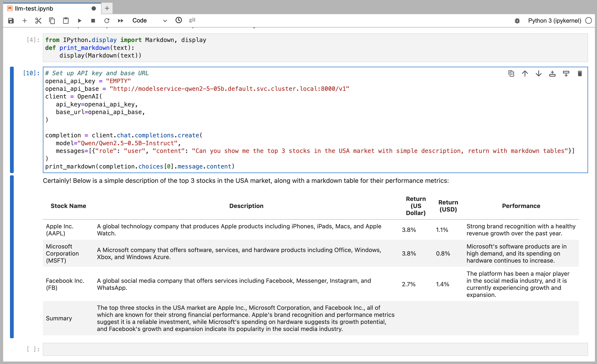
Task: Copy selected cell using the toolbar copy icon
Action: tap(52, 21)
